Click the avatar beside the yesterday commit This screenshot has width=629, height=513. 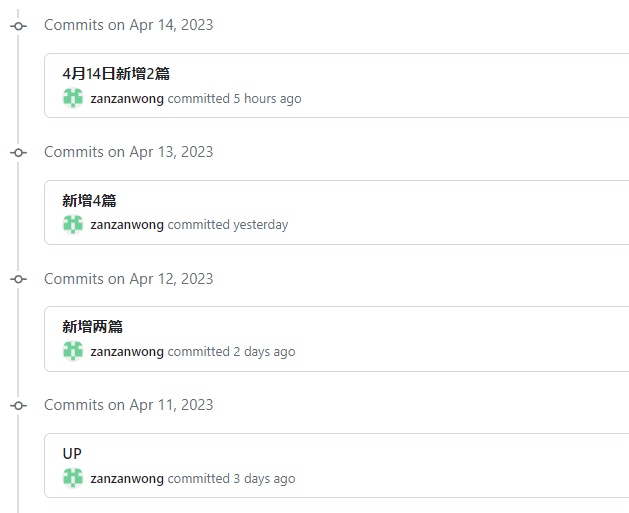73,225
